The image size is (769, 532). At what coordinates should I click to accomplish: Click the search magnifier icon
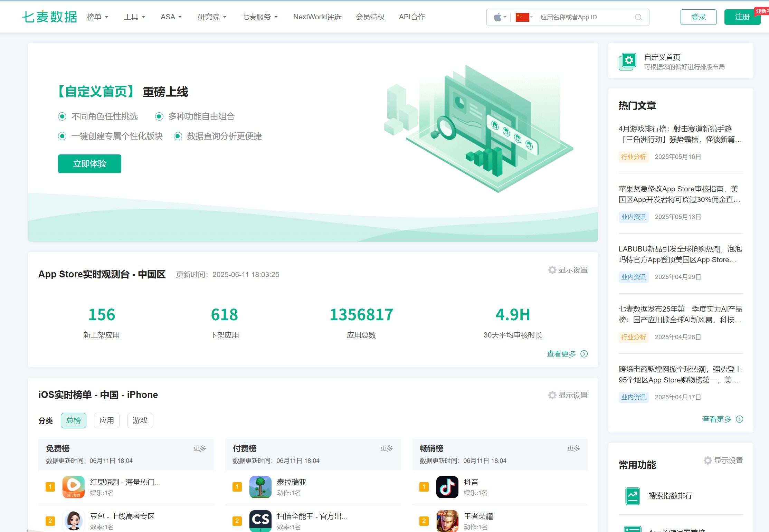pyautogui.click(x=638, y=17)
